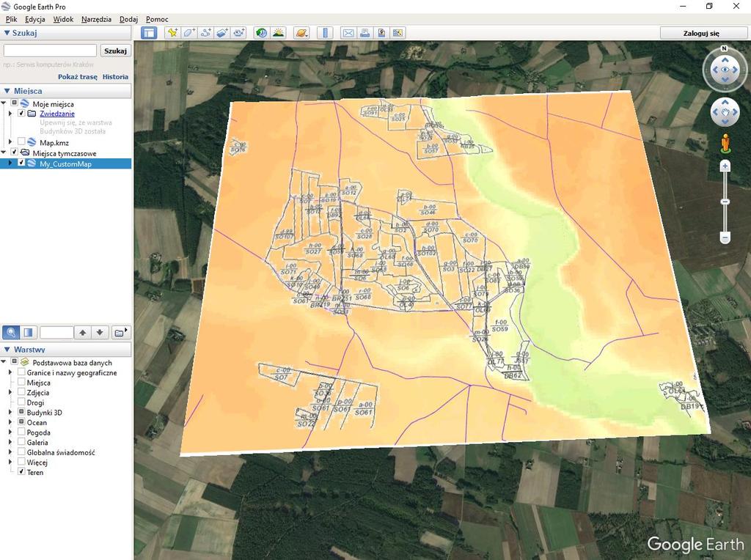Image resolution: width=751 pixels, height=560 pixels.
Task: Hide the My_CustomMap overlay checkbox
Action: [21, 163]
